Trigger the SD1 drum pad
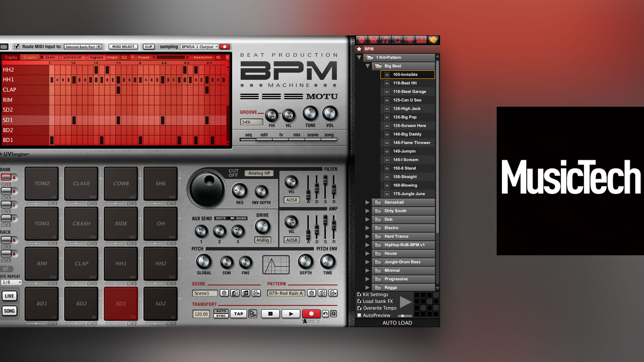 tap(121, 303)
